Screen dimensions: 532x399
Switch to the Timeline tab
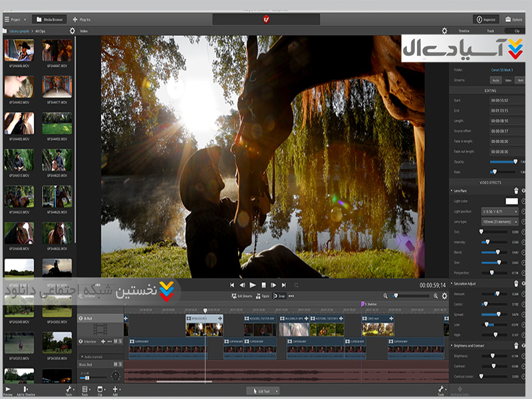464,31
